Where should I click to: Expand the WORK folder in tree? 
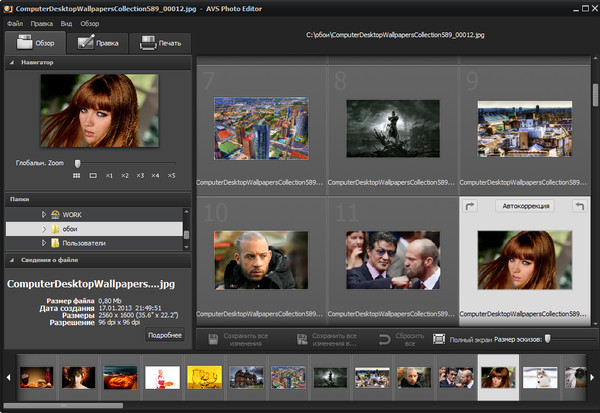tap(43, 214)
